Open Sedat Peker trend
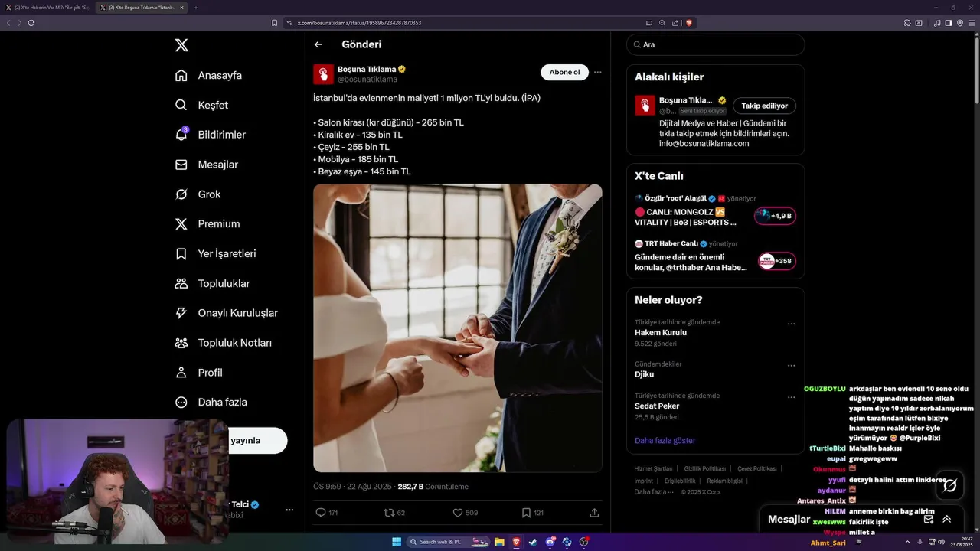The width and height of the screenshot is (980, 551). (x=657, y=406)
